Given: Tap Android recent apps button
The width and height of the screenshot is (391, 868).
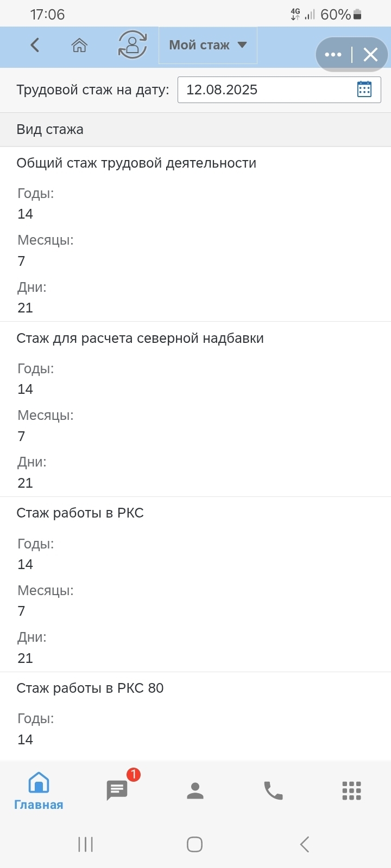Looking at the screenshot, I should click(x=86, y=844).
